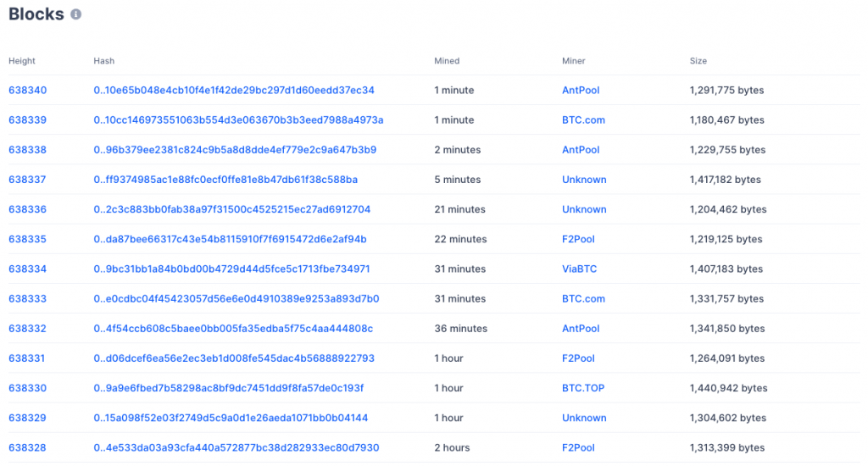
Task: Open hash starting 0..ff9374985ac1e88f
Action: [225, 180]
